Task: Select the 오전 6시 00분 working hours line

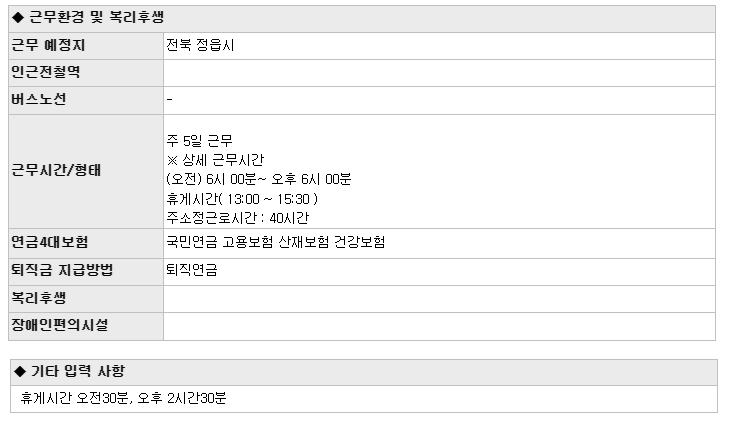Action: tap(258, 179)
